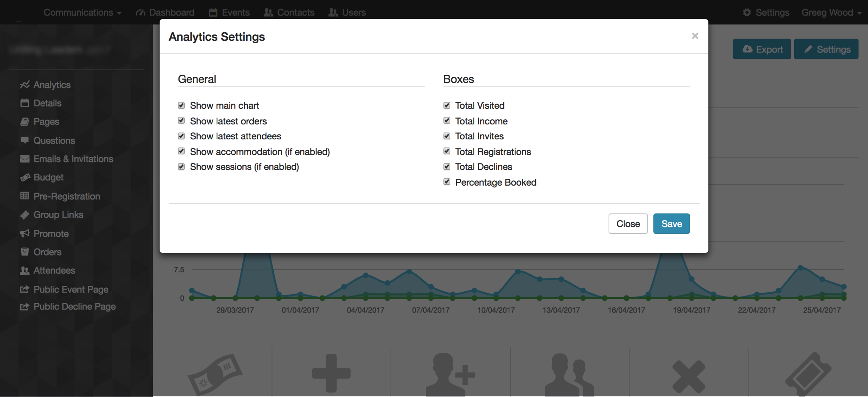Click the Budget money icon
Image resolution: width=868 pixels, height=397 pixels.
[x=25, y=177]
